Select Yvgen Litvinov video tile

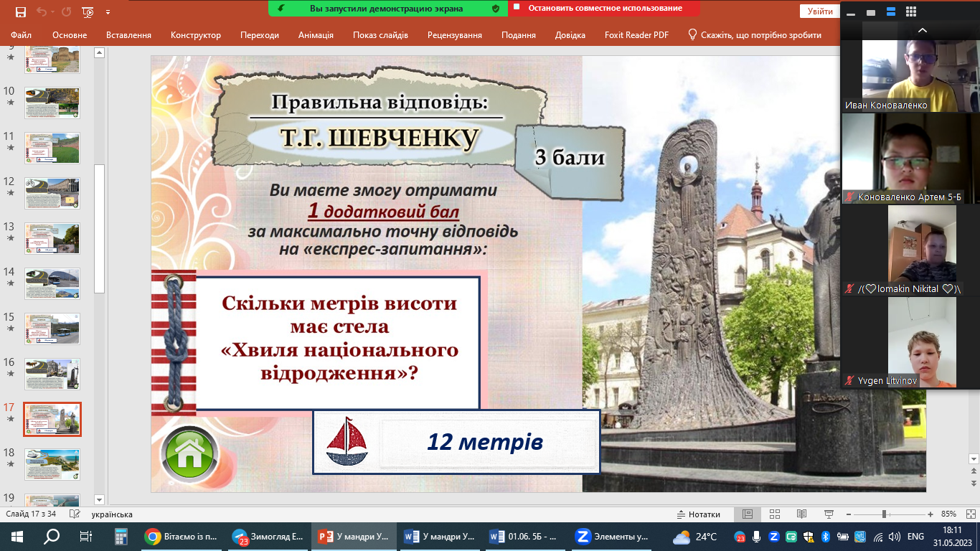coord(910,342)
